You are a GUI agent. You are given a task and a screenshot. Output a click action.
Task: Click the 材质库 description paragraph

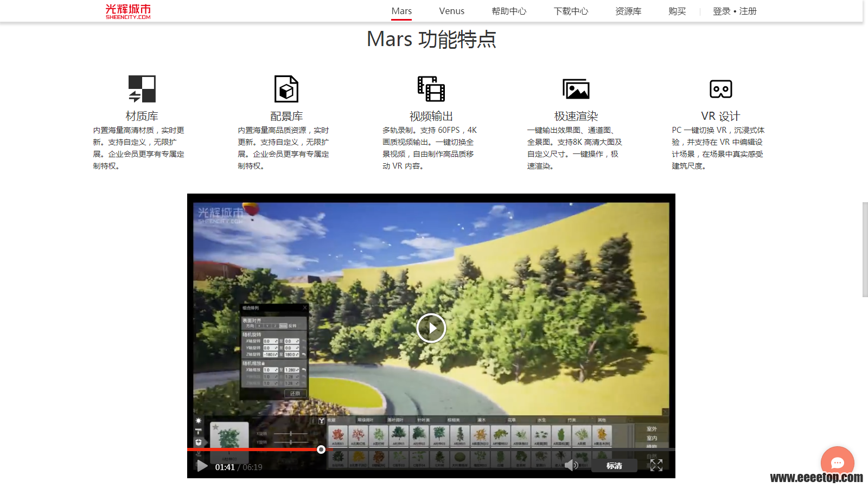point(139,148)
